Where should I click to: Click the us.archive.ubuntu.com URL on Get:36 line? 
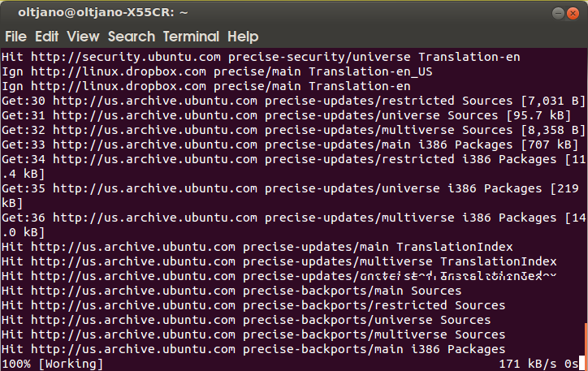(x=155, y=218)
